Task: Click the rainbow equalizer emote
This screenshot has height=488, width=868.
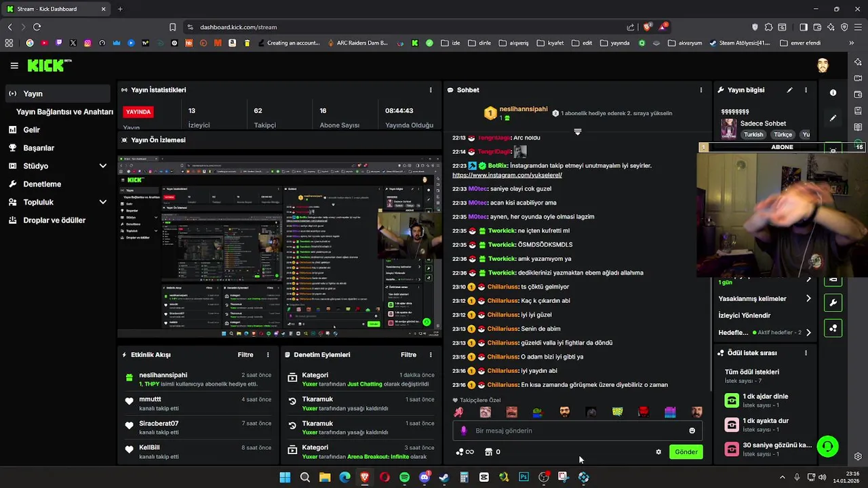Action: (670, 412)
